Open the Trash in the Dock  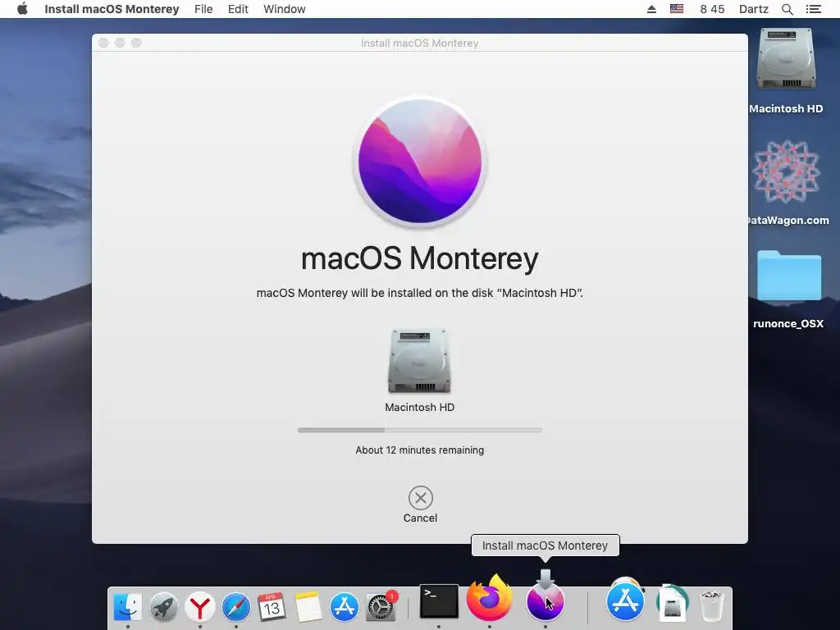click(712, 605)
